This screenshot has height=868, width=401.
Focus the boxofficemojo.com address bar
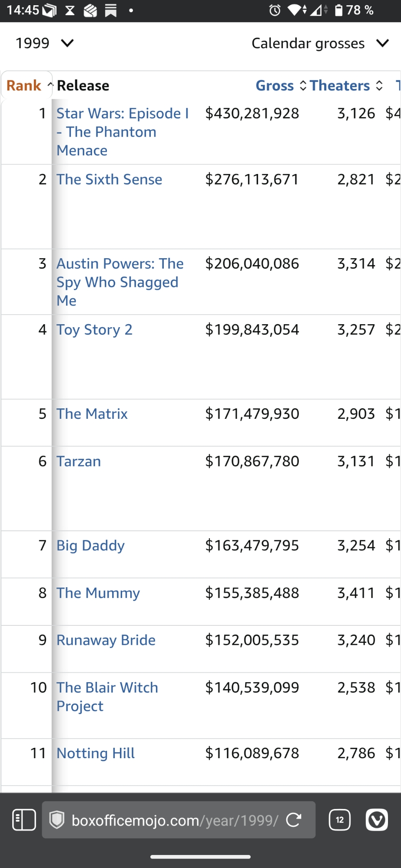coord(175,820)
